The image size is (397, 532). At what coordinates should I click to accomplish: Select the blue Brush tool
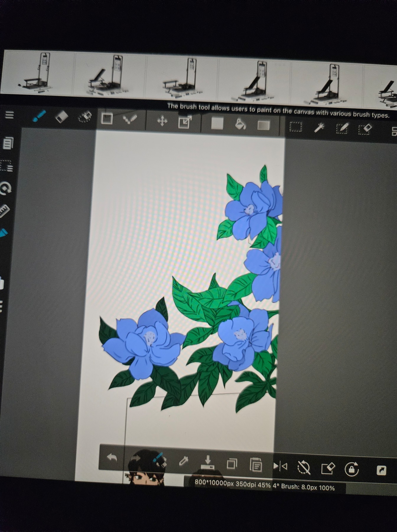[x=39, y=116]
